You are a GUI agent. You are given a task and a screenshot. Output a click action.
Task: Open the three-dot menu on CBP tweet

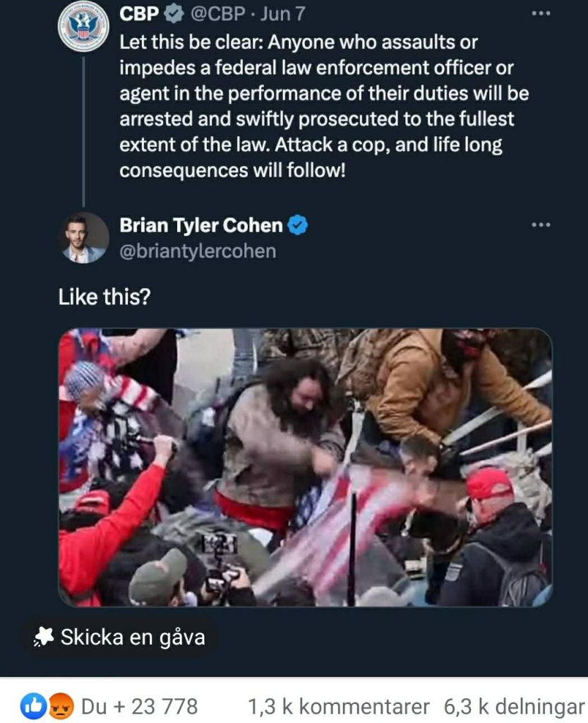(541, 13)
